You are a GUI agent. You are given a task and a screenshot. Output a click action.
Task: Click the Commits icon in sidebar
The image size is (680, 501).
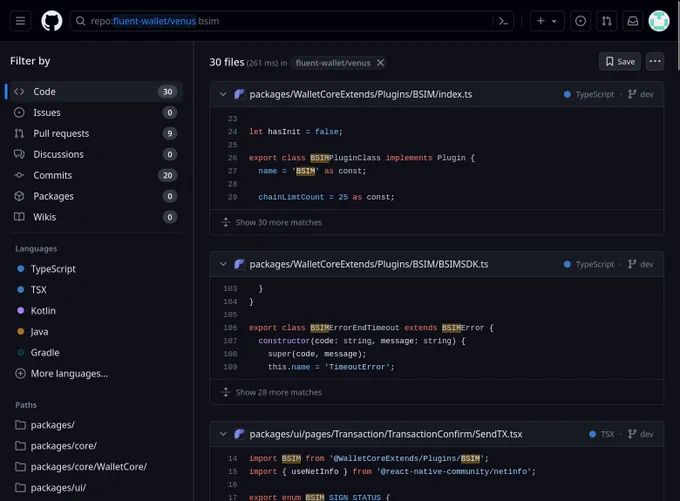coord(19,175)
